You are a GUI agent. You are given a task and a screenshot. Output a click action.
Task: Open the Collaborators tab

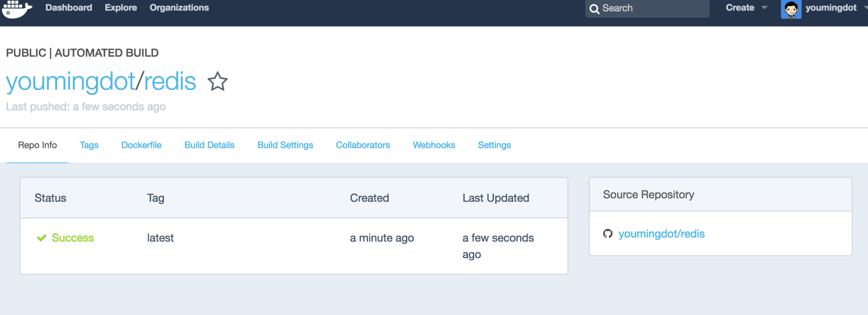pos(363,145)
